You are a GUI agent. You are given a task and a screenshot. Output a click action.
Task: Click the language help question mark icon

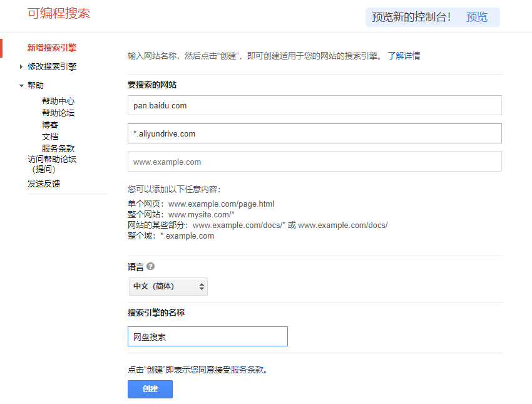click(x=150, y=266)
